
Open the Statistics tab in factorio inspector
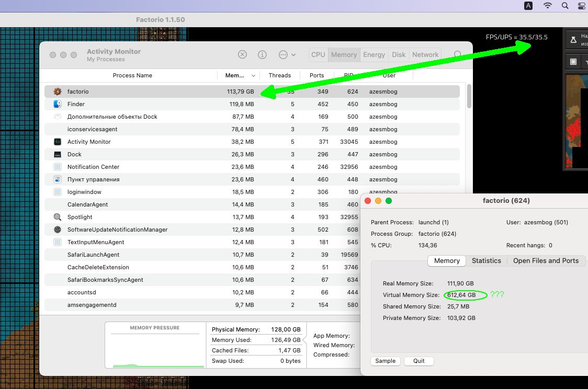tap(487, 261)
